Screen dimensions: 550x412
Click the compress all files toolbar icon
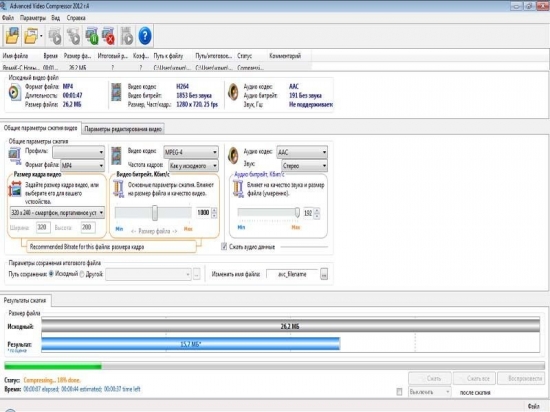click(73, 36)
